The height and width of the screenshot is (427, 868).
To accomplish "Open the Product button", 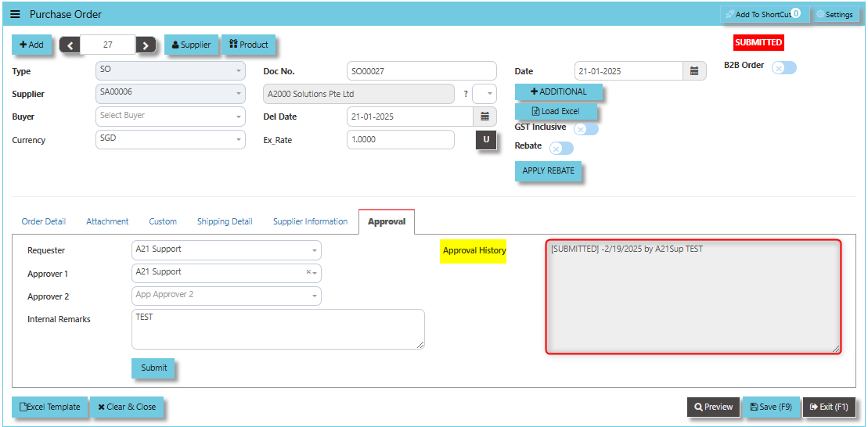I will coord(249,45).
